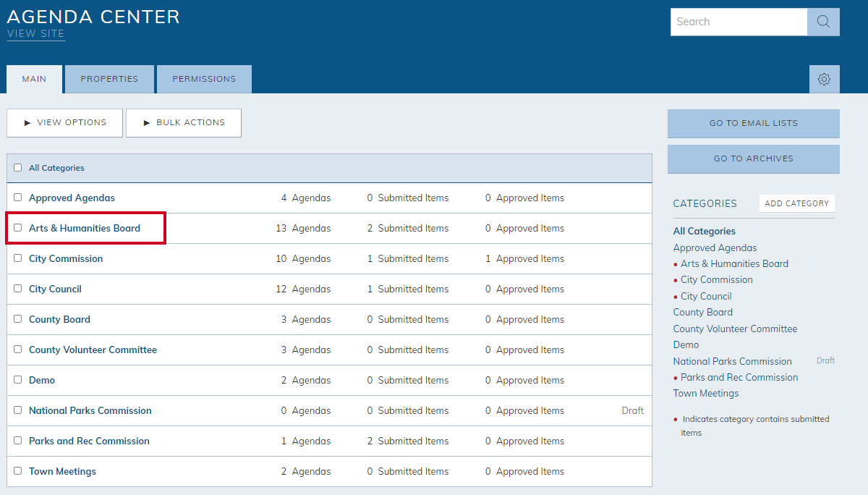Select Demo in the sidebar categories

(x=686, y=344)
